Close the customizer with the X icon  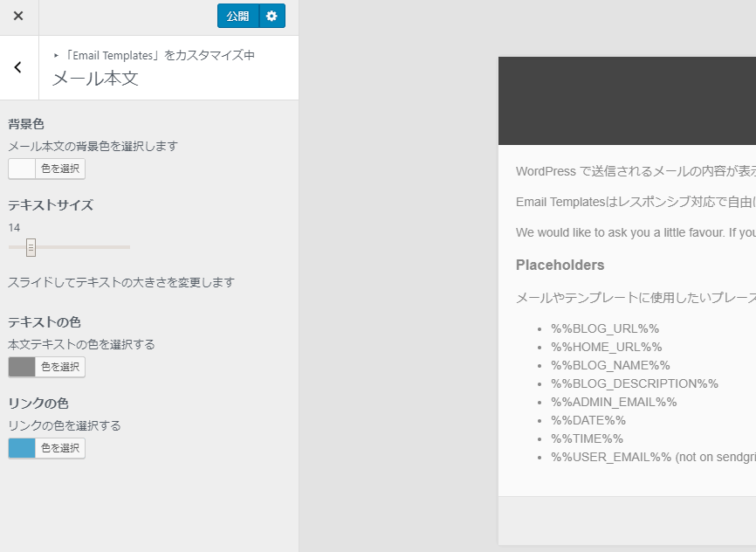click(18, 16)
